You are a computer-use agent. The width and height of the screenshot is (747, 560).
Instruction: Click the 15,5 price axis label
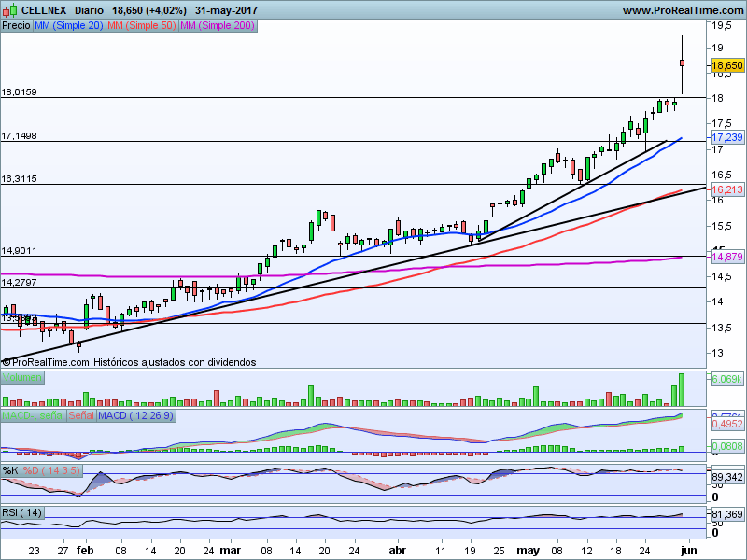722,226
